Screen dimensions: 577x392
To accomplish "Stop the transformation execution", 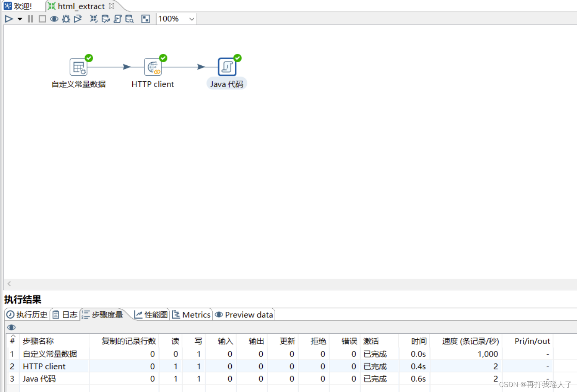I will [x=42, y=19].
